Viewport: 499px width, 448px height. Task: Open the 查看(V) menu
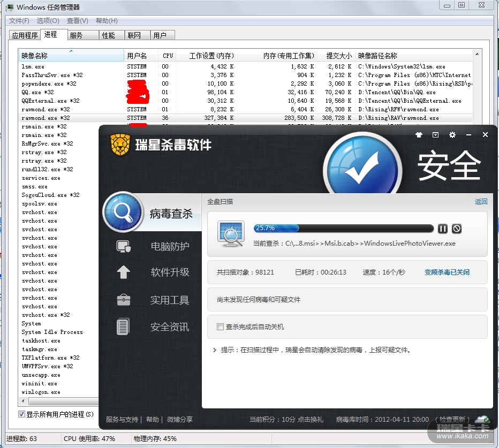pos(77,21)
